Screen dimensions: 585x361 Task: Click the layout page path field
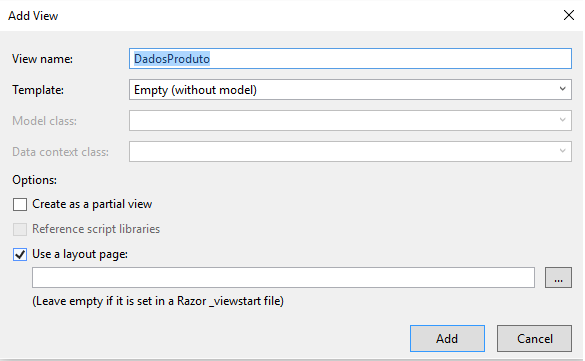click(x=283, y=277)
